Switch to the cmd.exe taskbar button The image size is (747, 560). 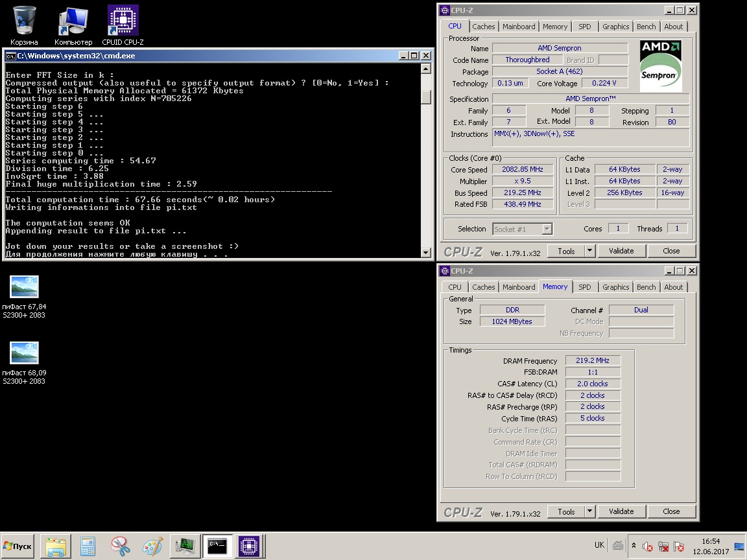coord(217,546)
